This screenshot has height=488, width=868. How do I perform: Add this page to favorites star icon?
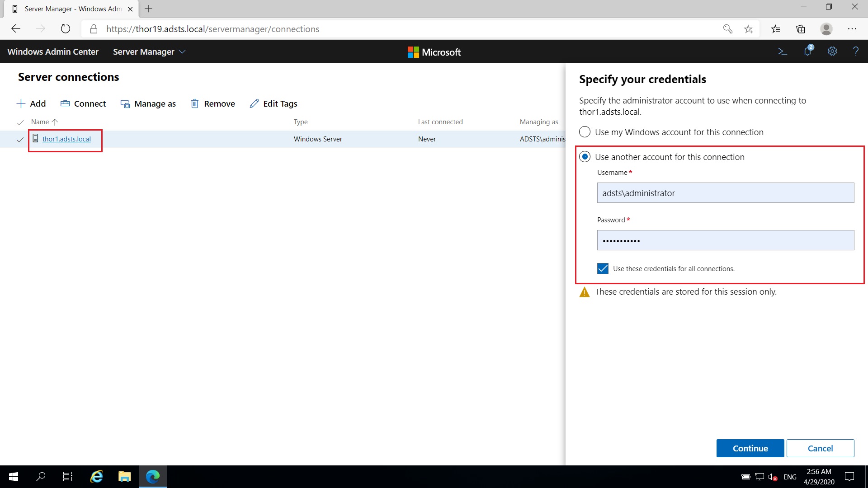click(x=749, y=29)
